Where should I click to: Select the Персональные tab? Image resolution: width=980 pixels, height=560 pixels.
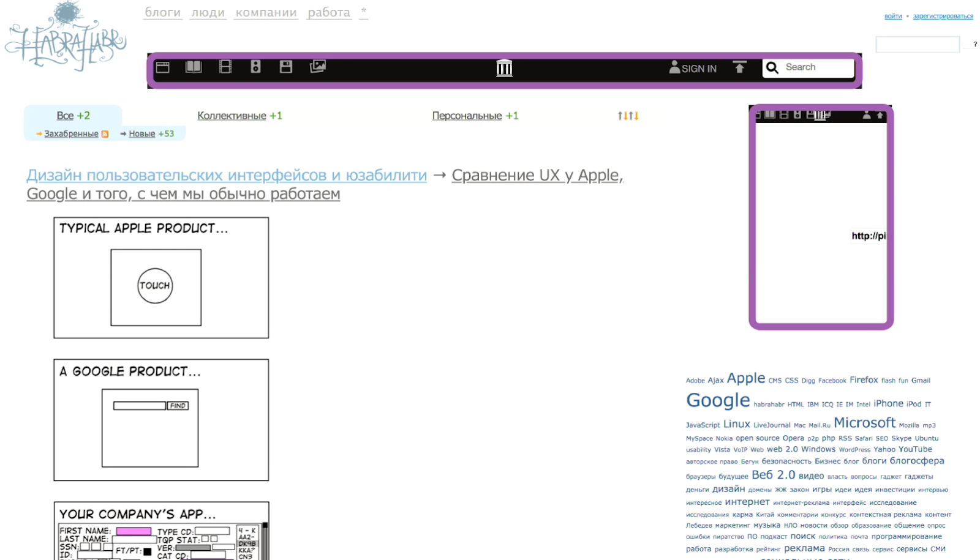467,116
